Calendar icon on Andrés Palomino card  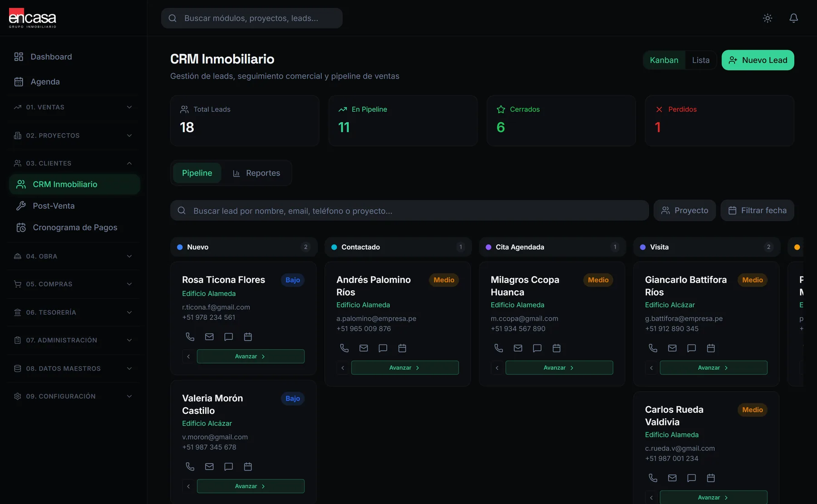click(x=402, y=348)
